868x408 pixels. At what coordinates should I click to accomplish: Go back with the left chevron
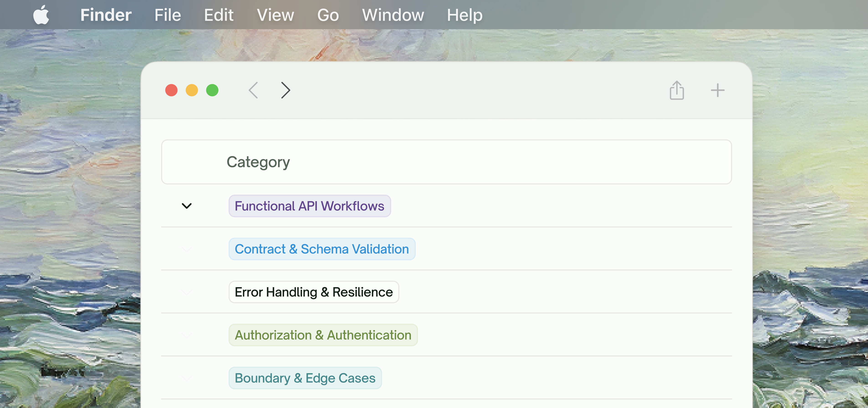253,90
